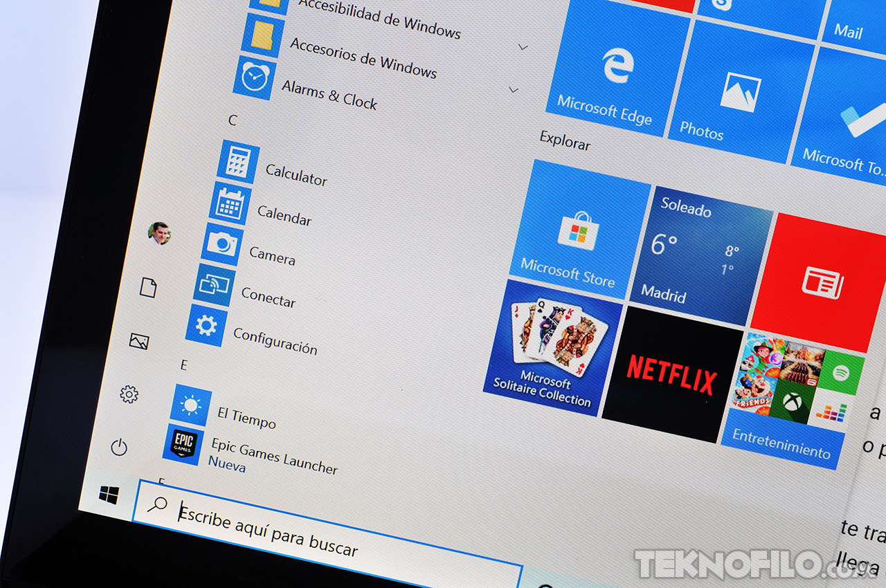Open the Alarms & Clock icon

(255, 78)
